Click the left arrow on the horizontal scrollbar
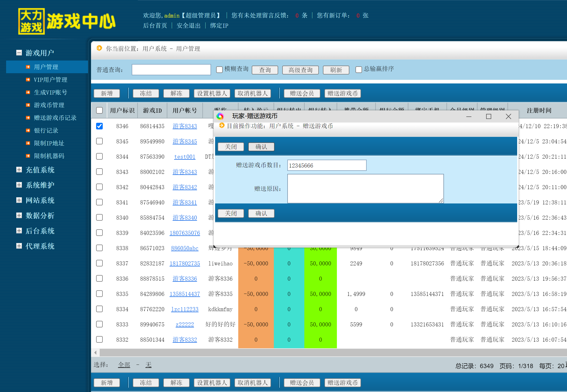Viewport: 567px width, 392px height. 95,353
